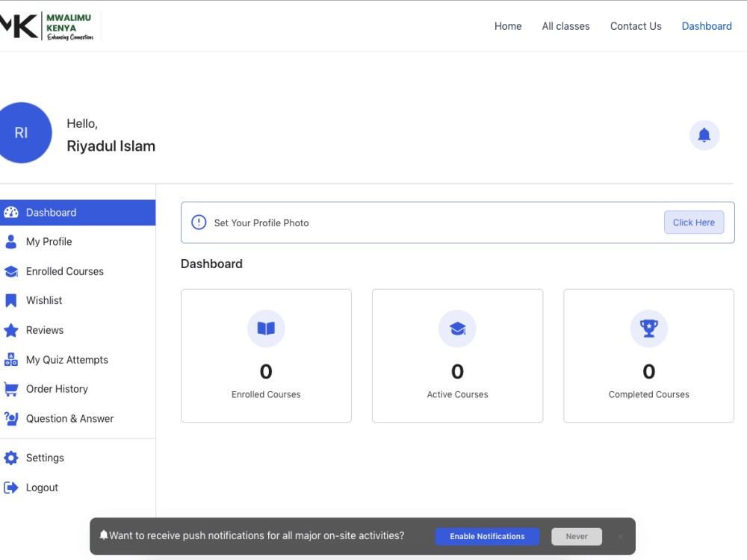
Task: Open Contact Us in the top navigation
Action: (636, 26)
